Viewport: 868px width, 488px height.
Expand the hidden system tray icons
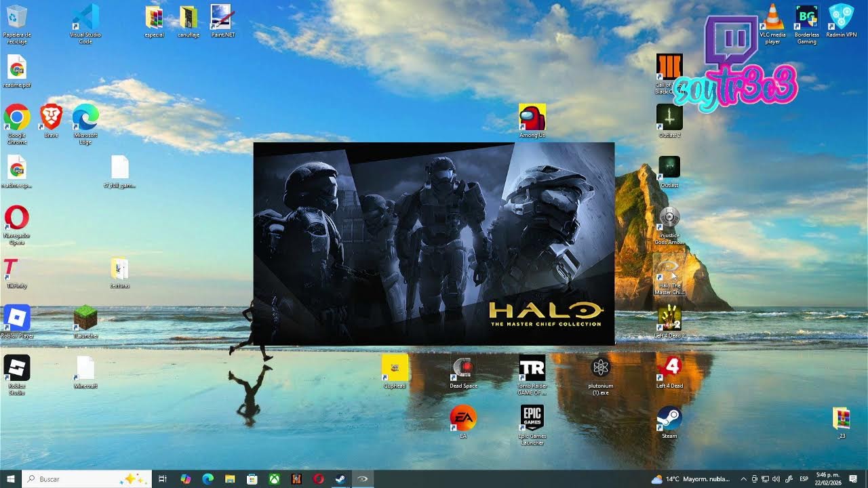744,479
